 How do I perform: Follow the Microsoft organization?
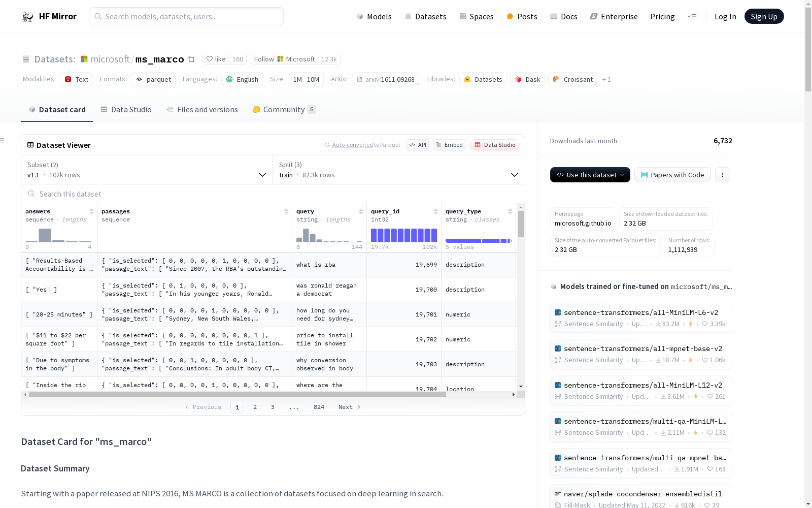(284, 59)
